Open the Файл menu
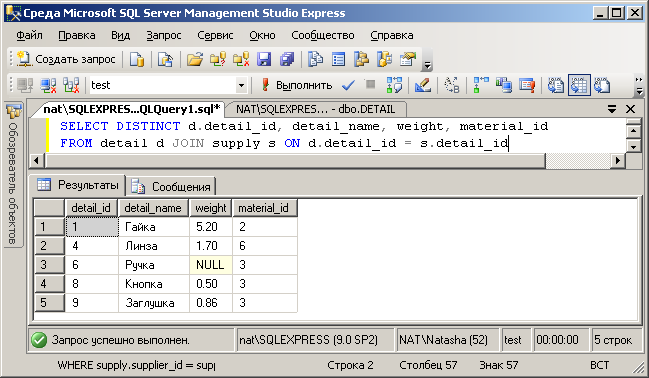 tap(29, 36)
